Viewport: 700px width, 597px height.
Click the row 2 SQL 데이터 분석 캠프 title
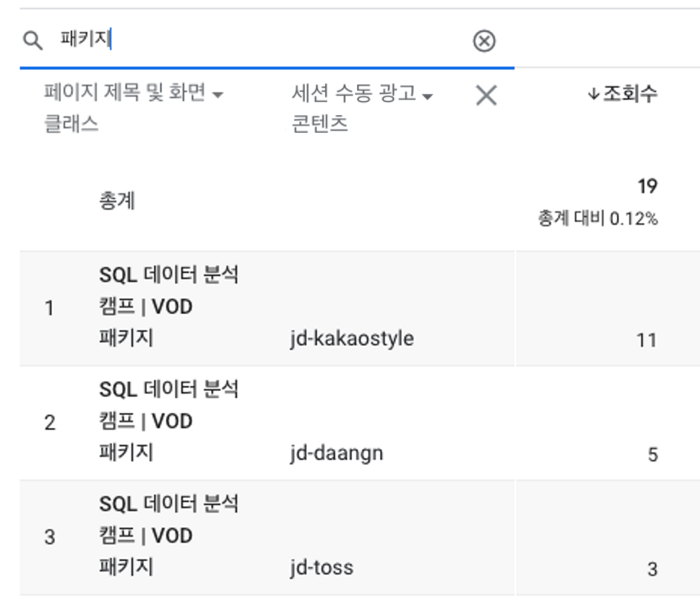point(168,421)
